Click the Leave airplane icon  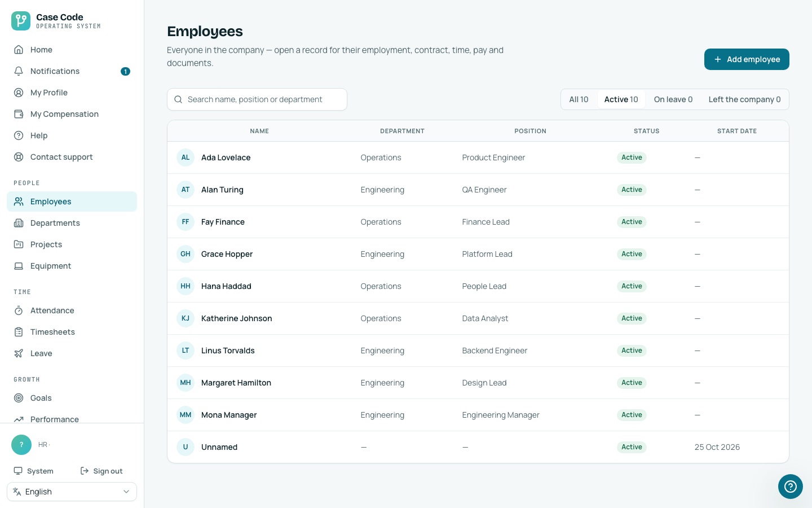(x=19, y=353)
